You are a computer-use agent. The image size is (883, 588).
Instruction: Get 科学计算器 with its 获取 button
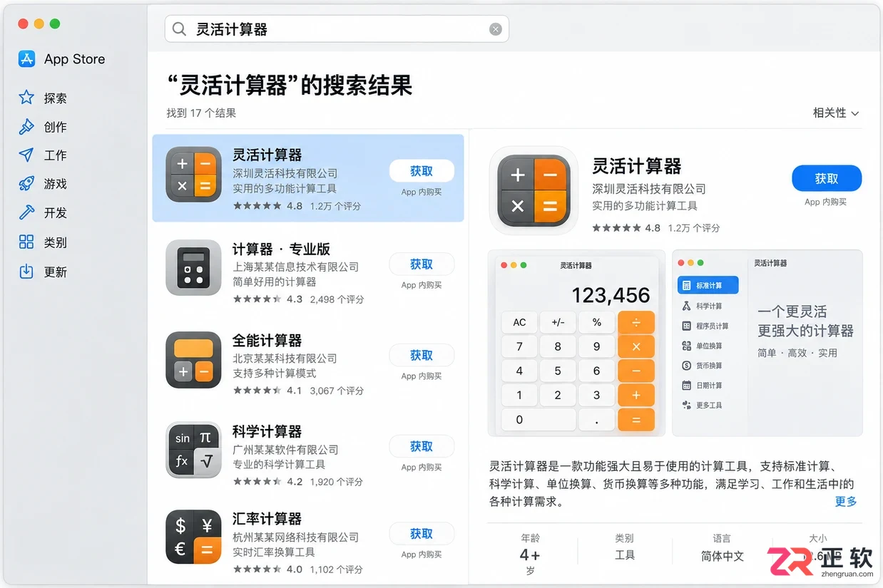click(x=422, y=446)
